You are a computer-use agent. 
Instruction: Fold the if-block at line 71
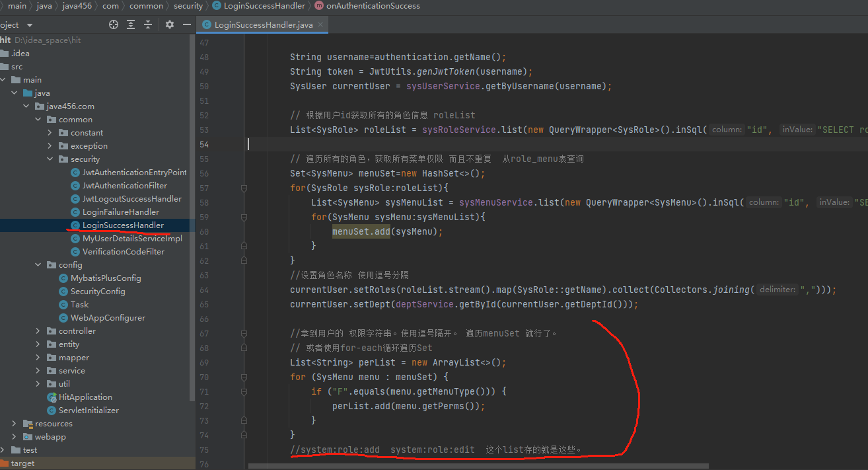pos(244,391)
